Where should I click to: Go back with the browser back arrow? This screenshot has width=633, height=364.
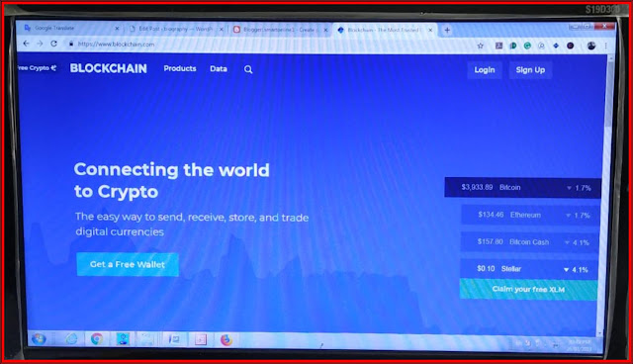click(x=27, y=44)
